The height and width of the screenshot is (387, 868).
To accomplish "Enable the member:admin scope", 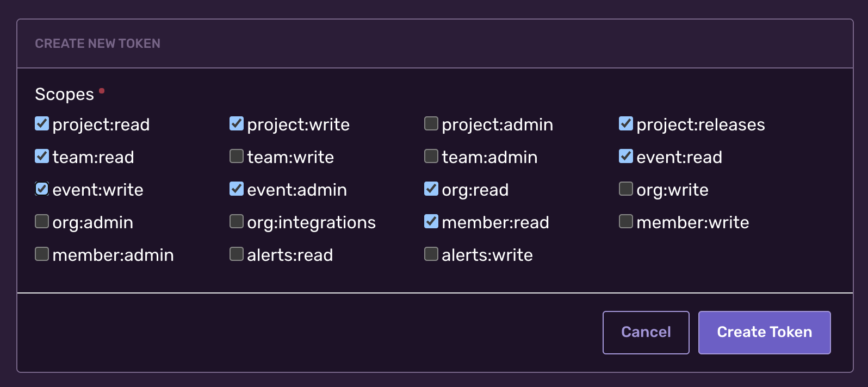I will coord(42,254).
